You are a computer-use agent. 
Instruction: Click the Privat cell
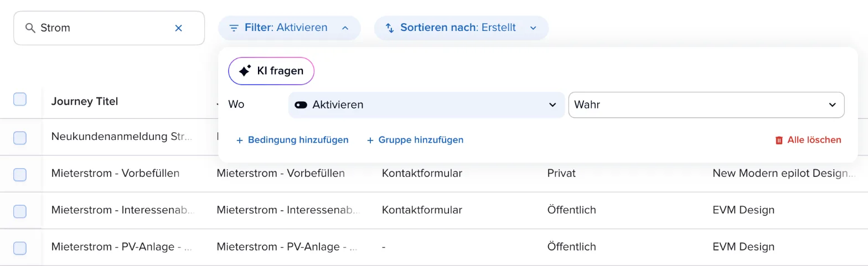[561, 173]
